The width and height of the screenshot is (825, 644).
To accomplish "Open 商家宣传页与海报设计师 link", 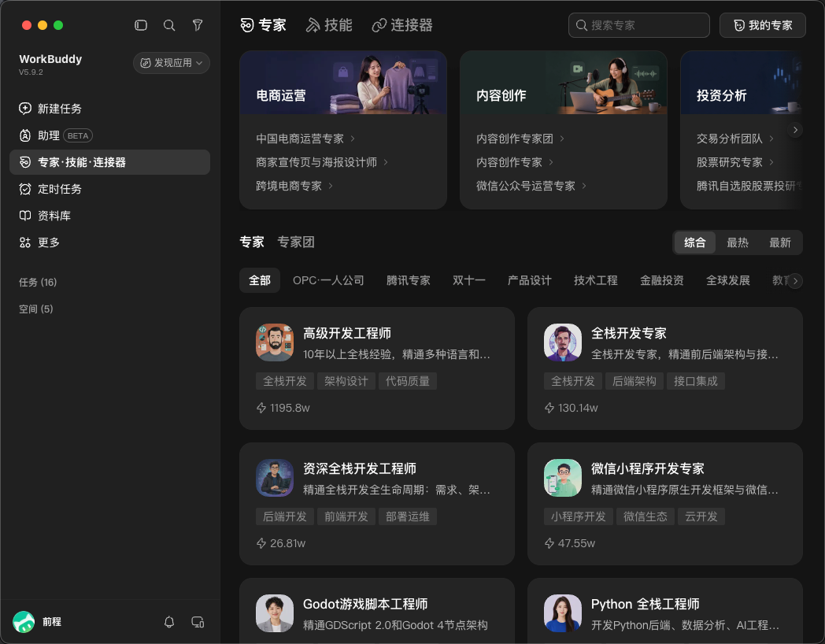I will point(322,162).
